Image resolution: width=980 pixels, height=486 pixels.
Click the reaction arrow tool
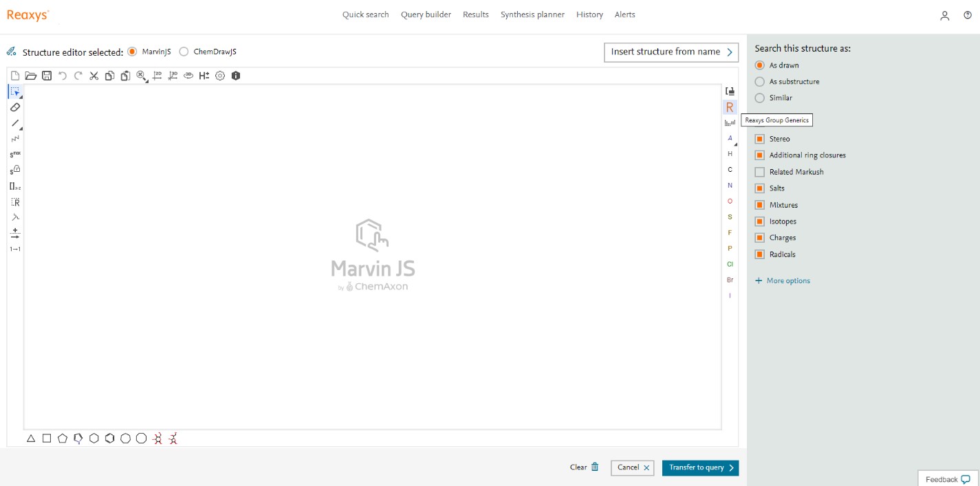coord(15,233)
